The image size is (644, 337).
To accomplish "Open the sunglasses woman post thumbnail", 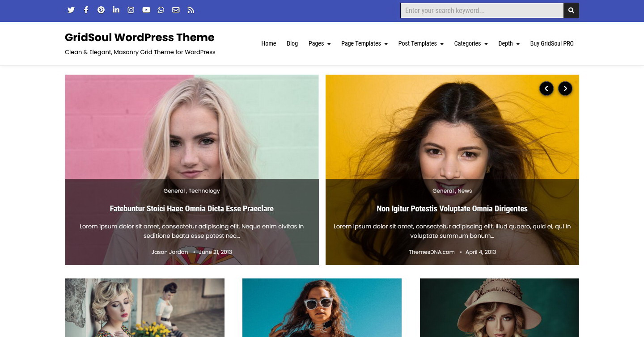I will pos(322,308).
